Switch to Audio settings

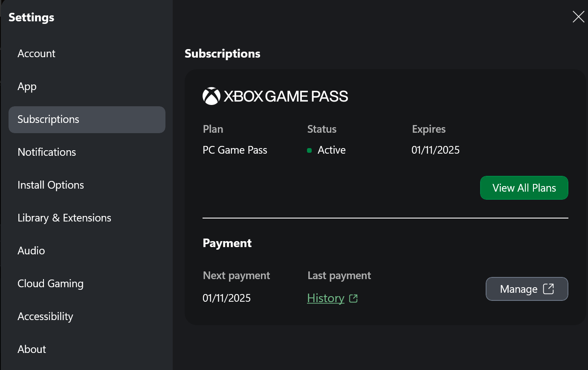pos(31,251)
